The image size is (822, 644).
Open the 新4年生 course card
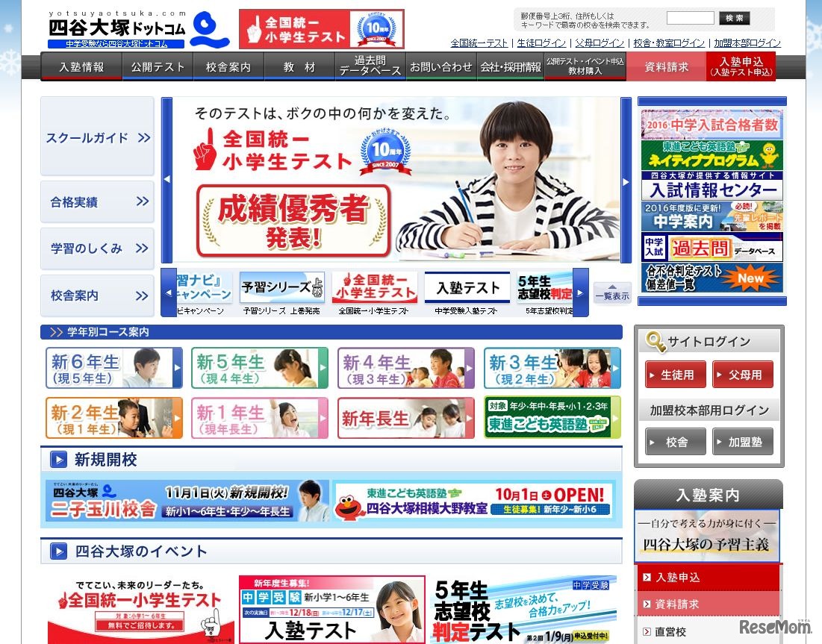tap(406, 368)
